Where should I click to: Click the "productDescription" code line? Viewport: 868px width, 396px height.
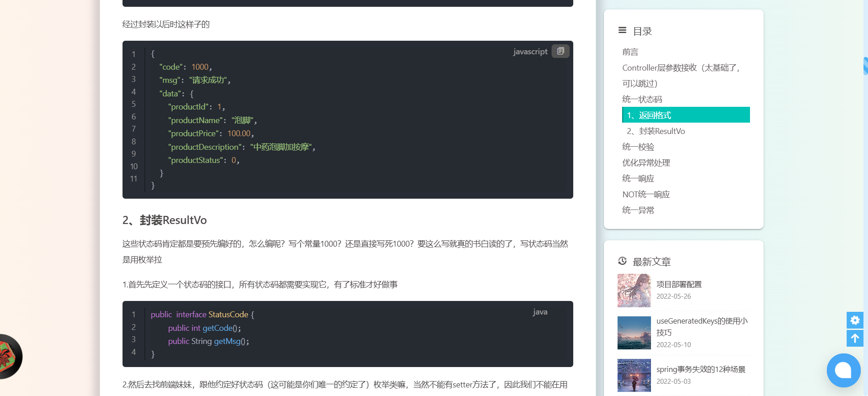(242, 147)
